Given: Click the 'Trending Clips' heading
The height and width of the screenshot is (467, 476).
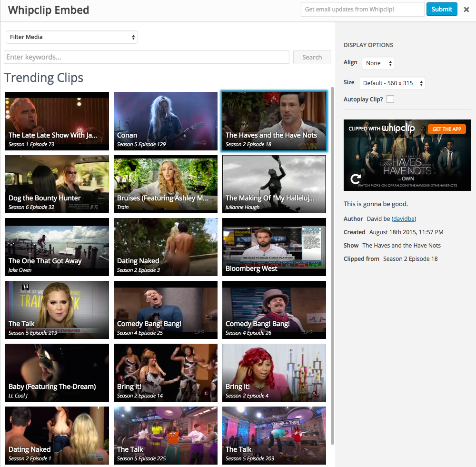Looking at the screenshot, I should click(44, 78).
